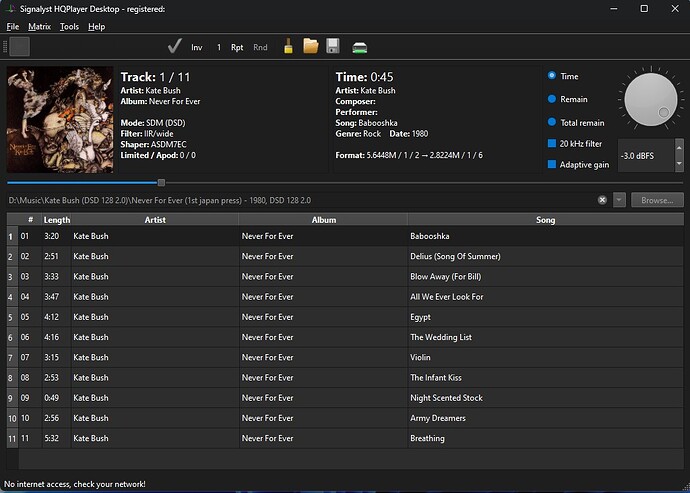Click row header number 5
Screen dimensions: 690x493
(12, 317)
